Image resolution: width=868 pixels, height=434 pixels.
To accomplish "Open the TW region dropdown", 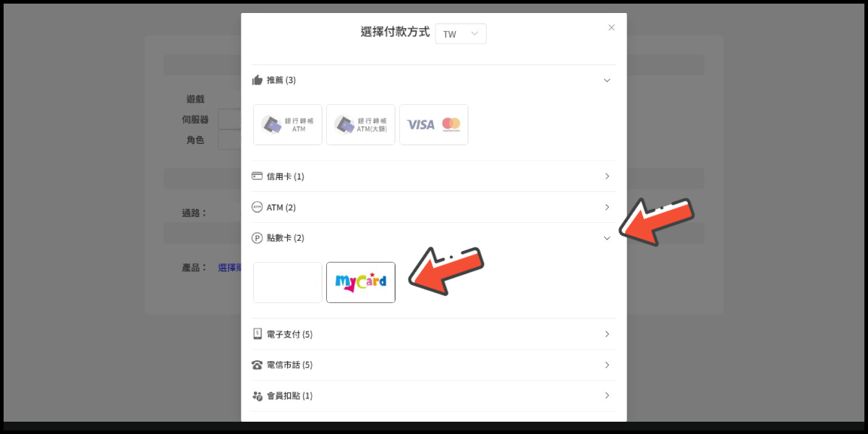I will click(x=461, y=34).
